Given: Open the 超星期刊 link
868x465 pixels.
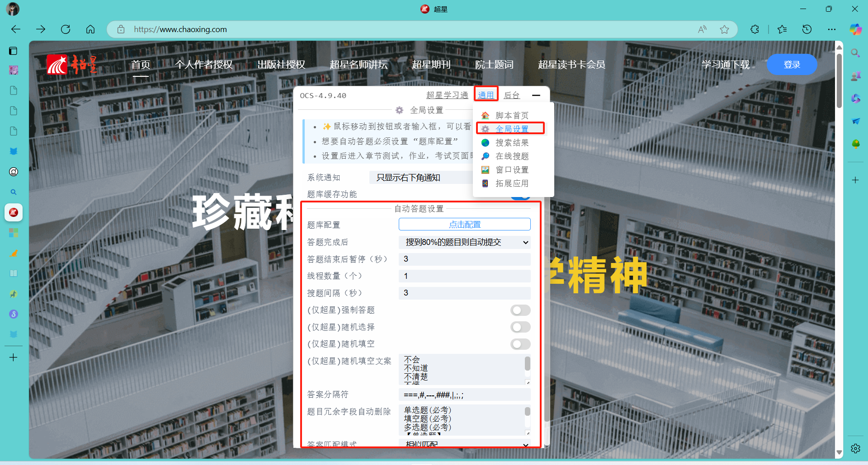Looking at the screenshot, I should (x=431, y=65).
